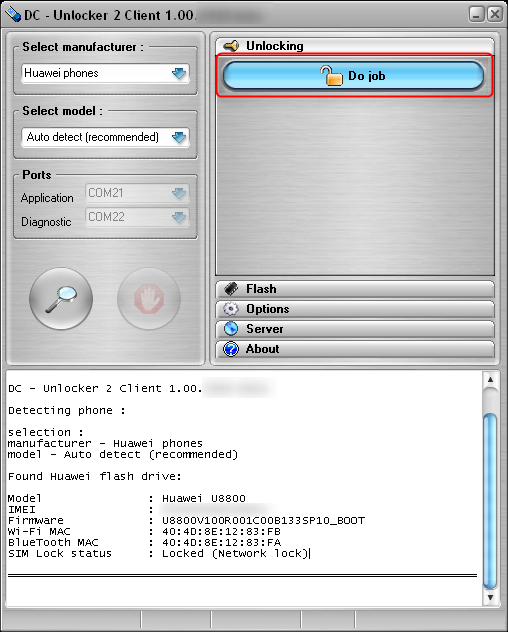The width and height of the screenshot is (508, 632).
Task: Click the 'IMEI' label in the log
Action: click(22, 510)
